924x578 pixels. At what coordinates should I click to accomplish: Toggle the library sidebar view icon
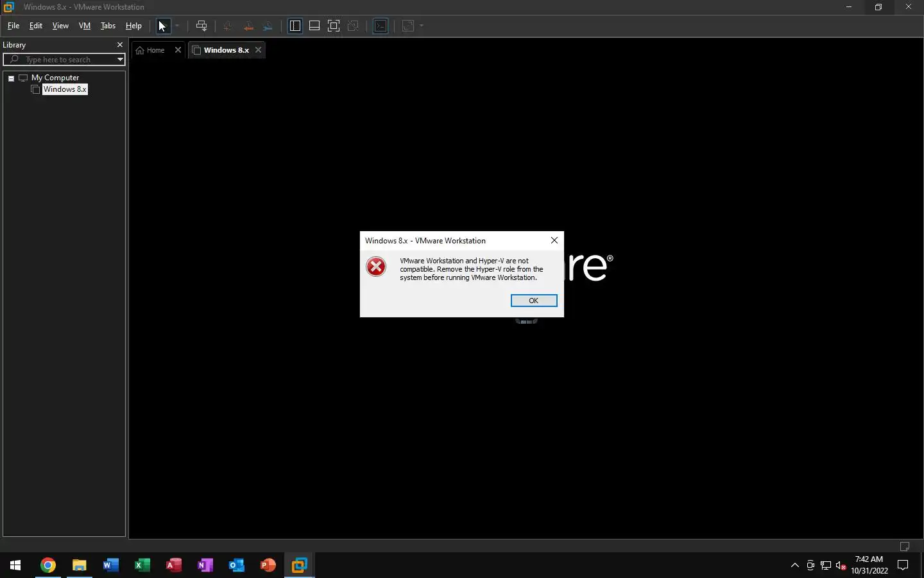(295, 26)
